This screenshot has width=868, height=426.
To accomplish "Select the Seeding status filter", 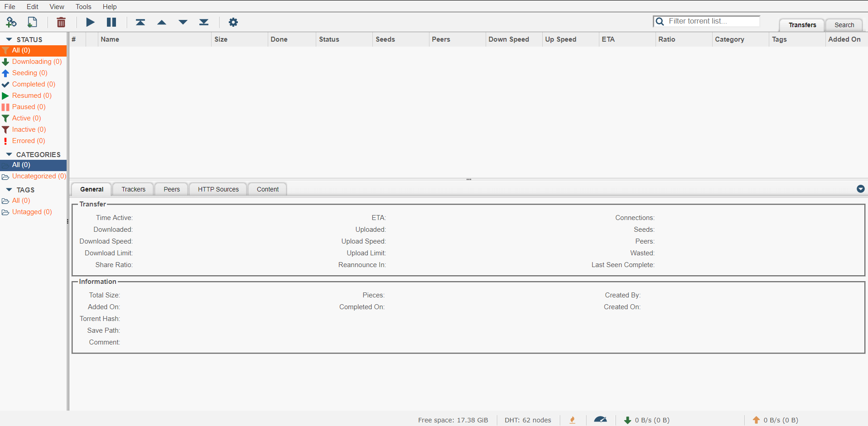I will [29, 73].
